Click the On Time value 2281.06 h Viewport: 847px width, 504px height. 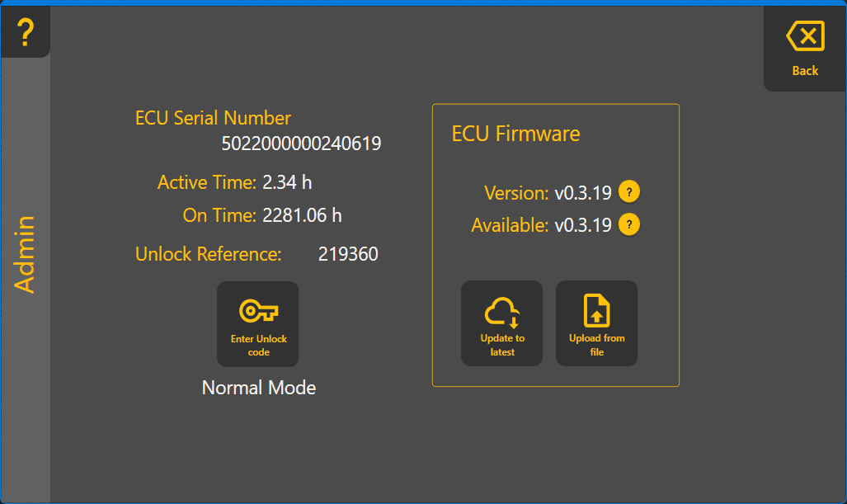(x=302, y=215)
